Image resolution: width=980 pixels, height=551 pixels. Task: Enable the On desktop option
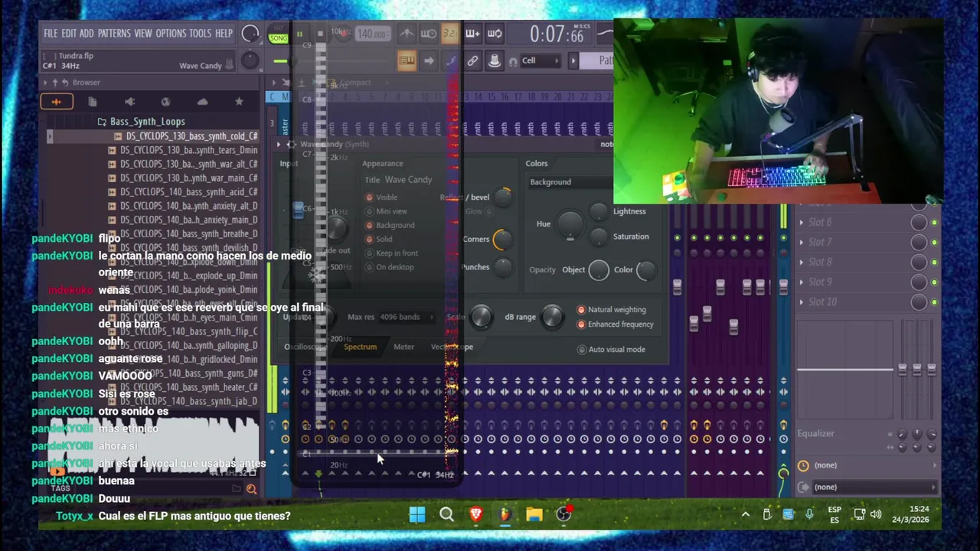coord(369,267)
